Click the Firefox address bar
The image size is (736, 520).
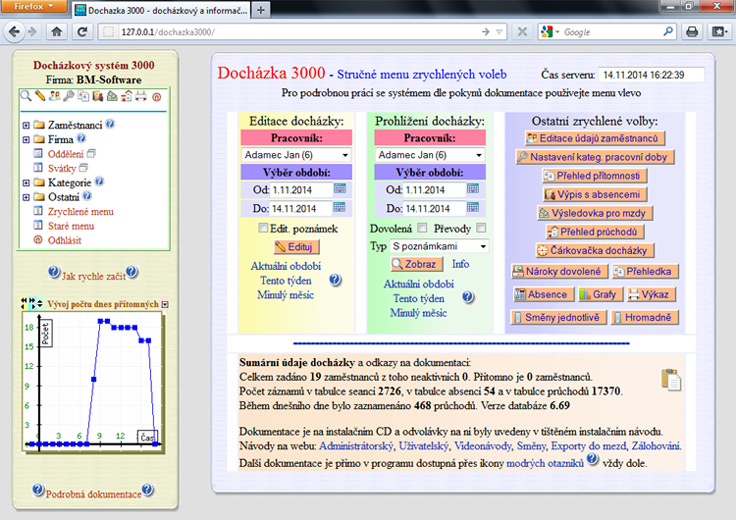point(303,32)
